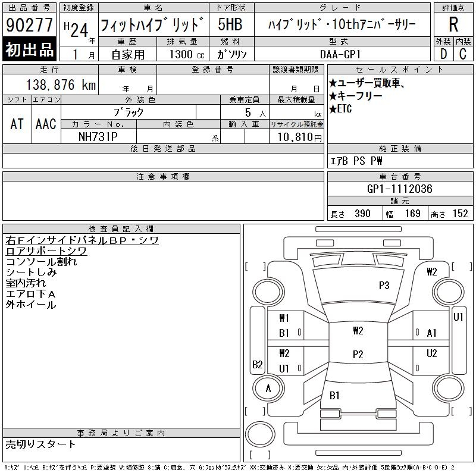The height and width of the screenshot is (476, 476).
Task: Select the color number NH731P
Action: point(98,137)
